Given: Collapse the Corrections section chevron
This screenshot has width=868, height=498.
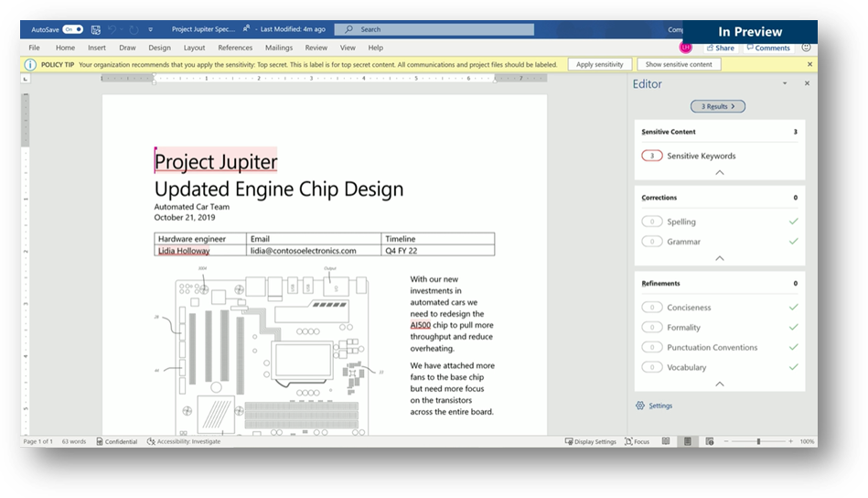Looking at the screenshot, I should tap(720, 258).
